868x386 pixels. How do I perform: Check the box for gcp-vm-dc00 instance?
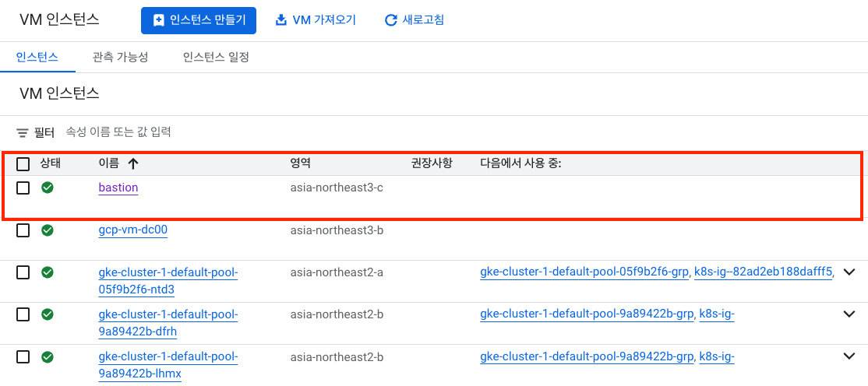[23, 230]
